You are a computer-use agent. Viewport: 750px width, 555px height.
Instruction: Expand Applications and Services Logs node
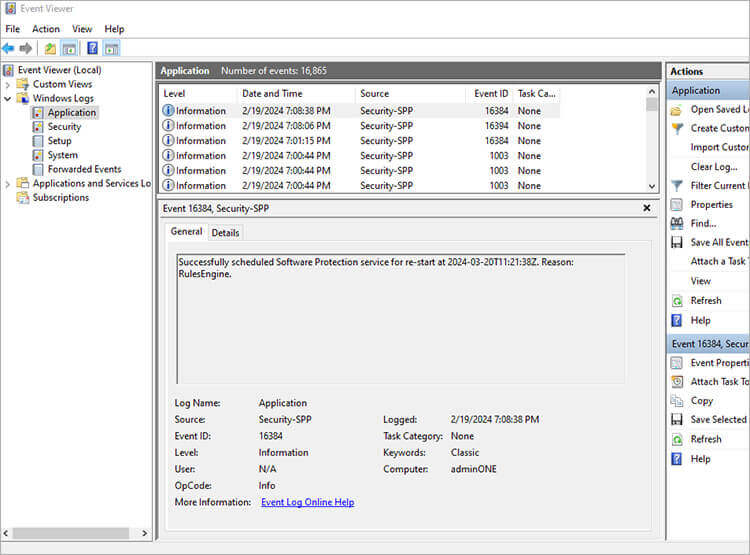click(x=8, y=184)
